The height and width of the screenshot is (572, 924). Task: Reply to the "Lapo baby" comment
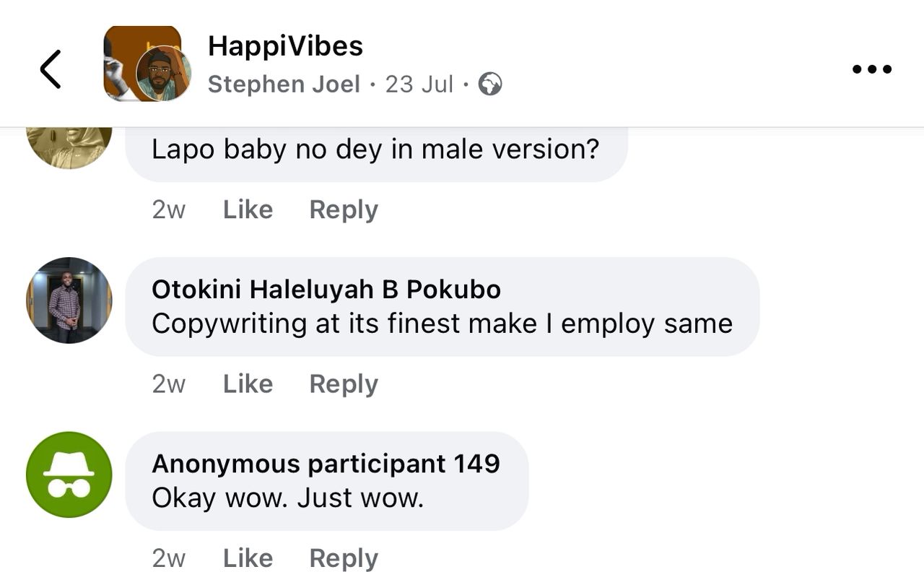click(344, 209)
